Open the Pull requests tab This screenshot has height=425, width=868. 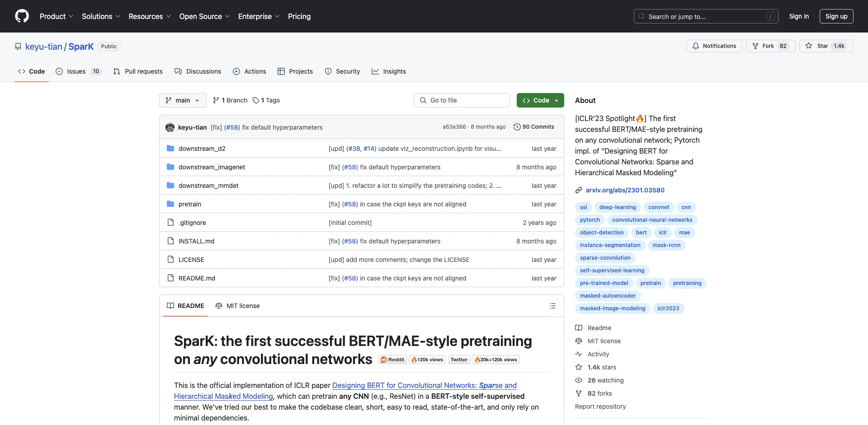click(138, 71)
